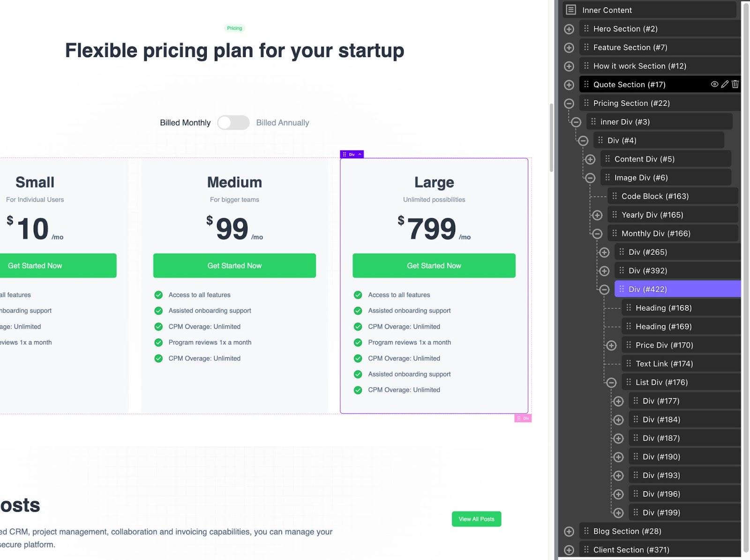Expand the Yearly Div (#165) node
Viewport: 750px width, 560px height.
[x=597, y=215]
